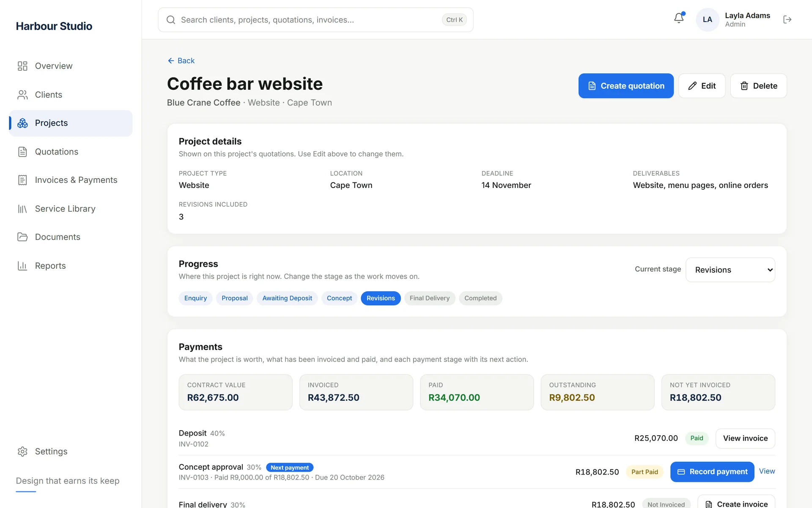Click the search magnifier icon
The width and height of the screenshot is (812, 508).
pos(171,20)
